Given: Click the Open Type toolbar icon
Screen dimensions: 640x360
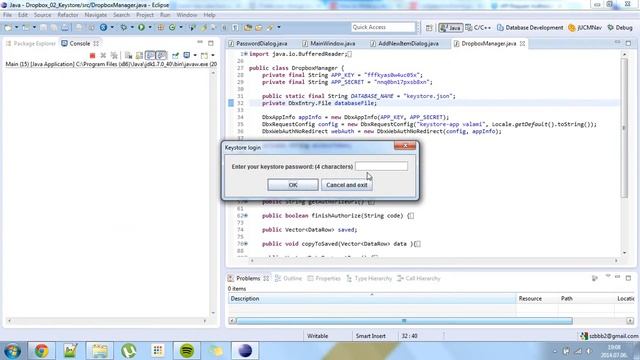Looking at the screenshot, I should (248, 27).
